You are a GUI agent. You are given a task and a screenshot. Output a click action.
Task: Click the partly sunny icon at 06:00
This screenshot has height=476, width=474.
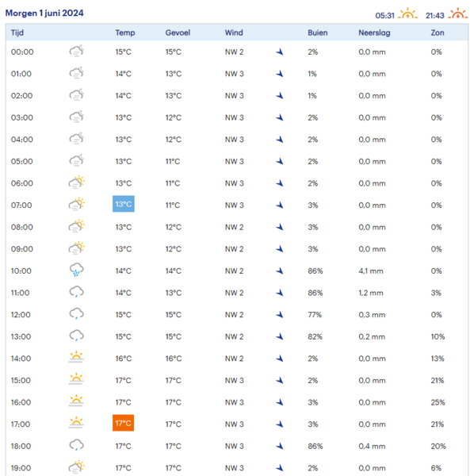[76, 182]
